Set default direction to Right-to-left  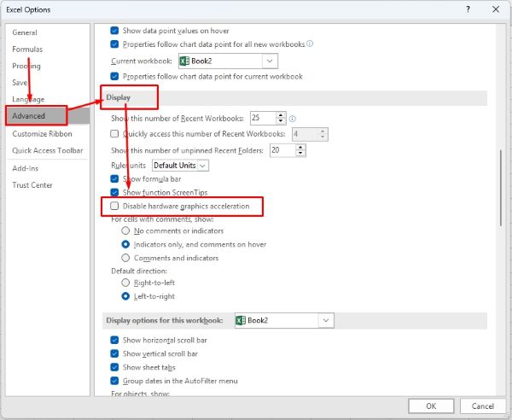pos(125,283)
